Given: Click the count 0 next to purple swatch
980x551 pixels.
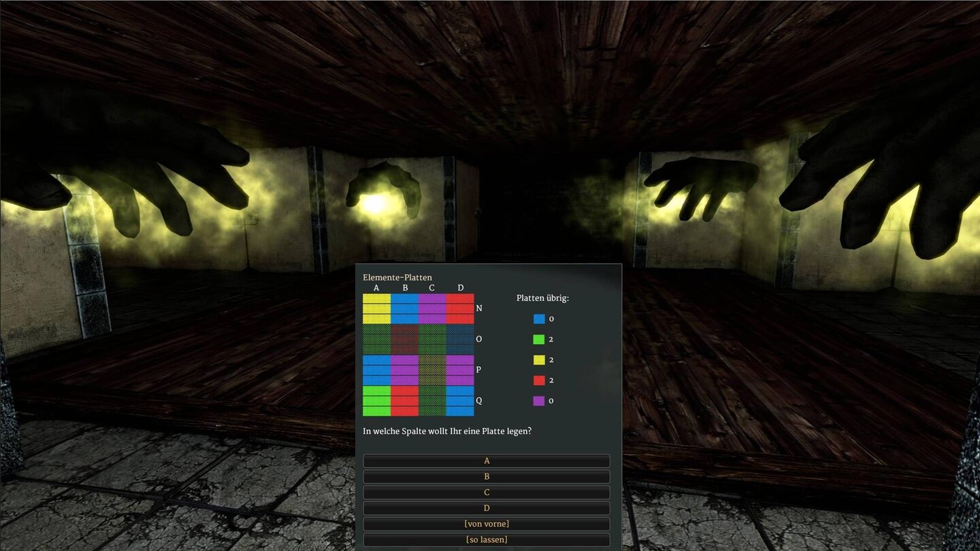Looking at the screenshot, I should (551, 401).
